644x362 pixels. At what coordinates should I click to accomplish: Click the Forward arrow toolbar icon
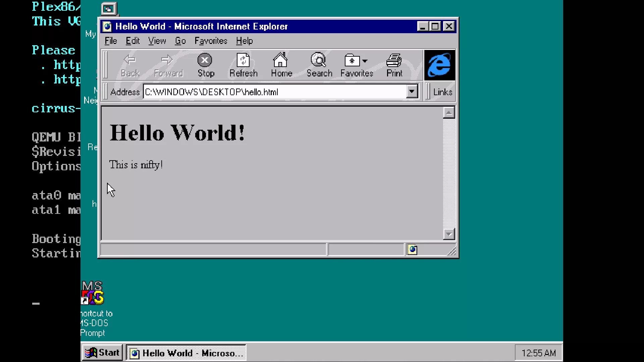[167, 60]
